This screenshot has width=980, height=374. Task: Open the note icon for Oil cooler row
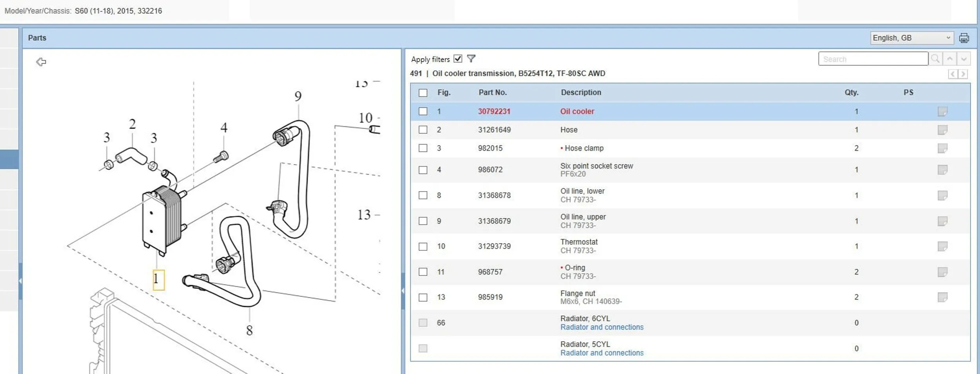(942, 111)
